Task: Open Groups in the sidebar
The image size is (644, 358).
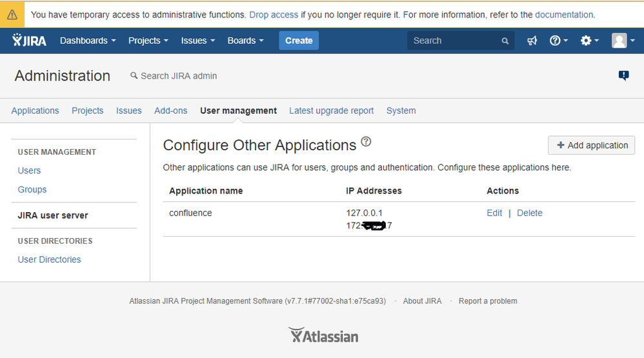Action: click(x=32, y=190)
